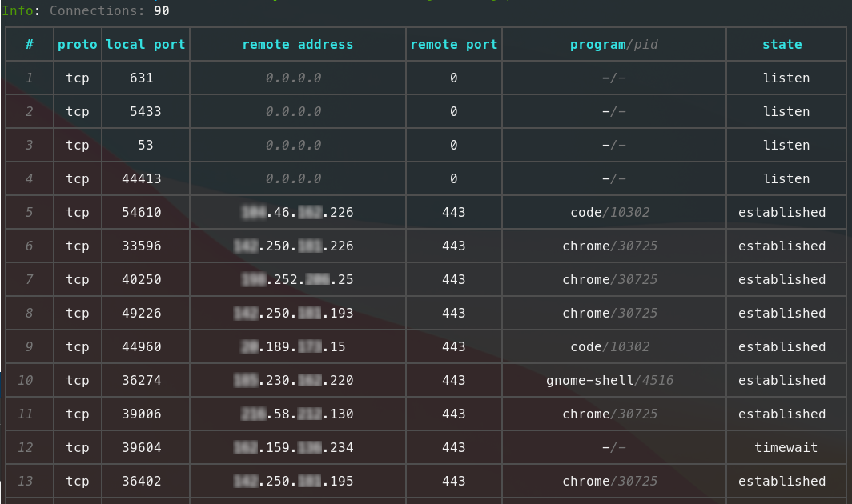Click the 'local port' column header

[146, 45]
